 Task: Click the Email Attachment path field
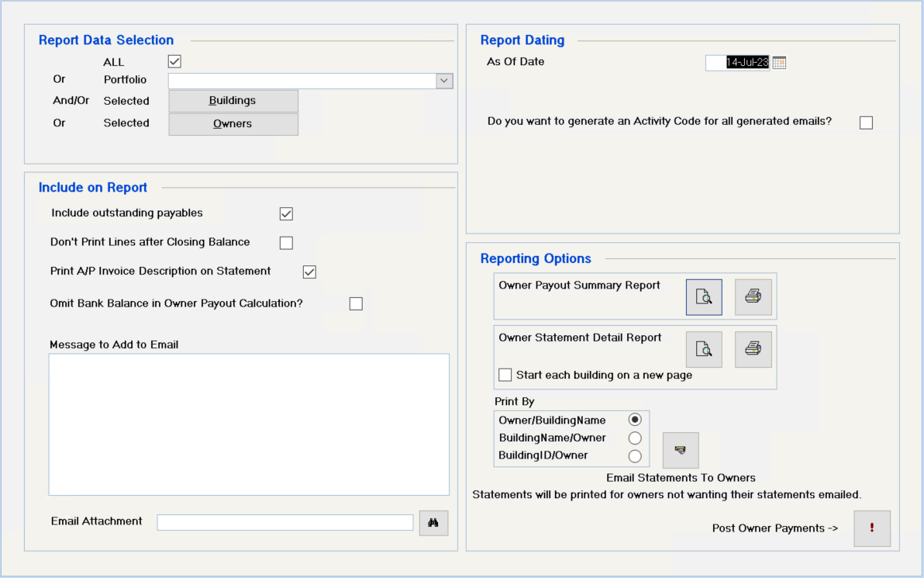(285, 523)
